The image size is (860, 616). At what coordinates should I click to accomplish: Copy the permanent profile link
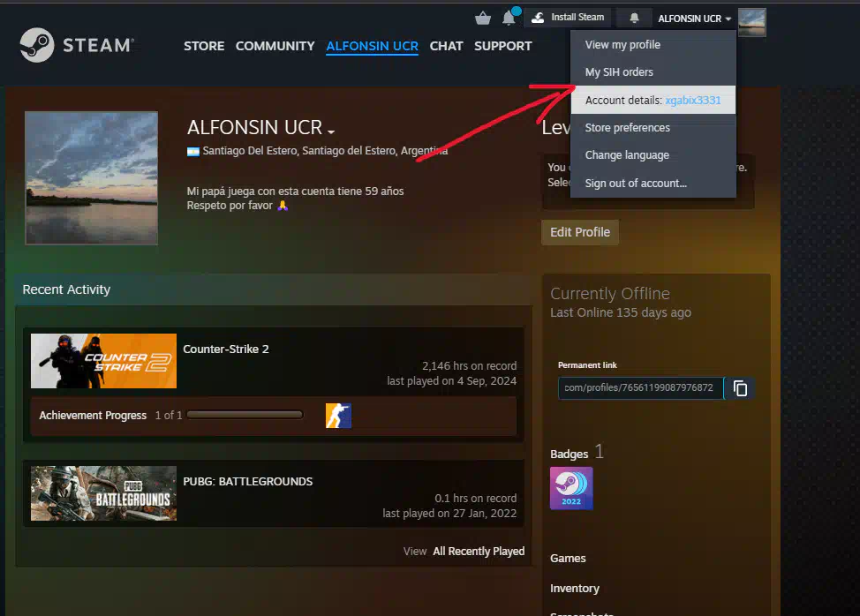pyautogui.click(x=740, y=388)
